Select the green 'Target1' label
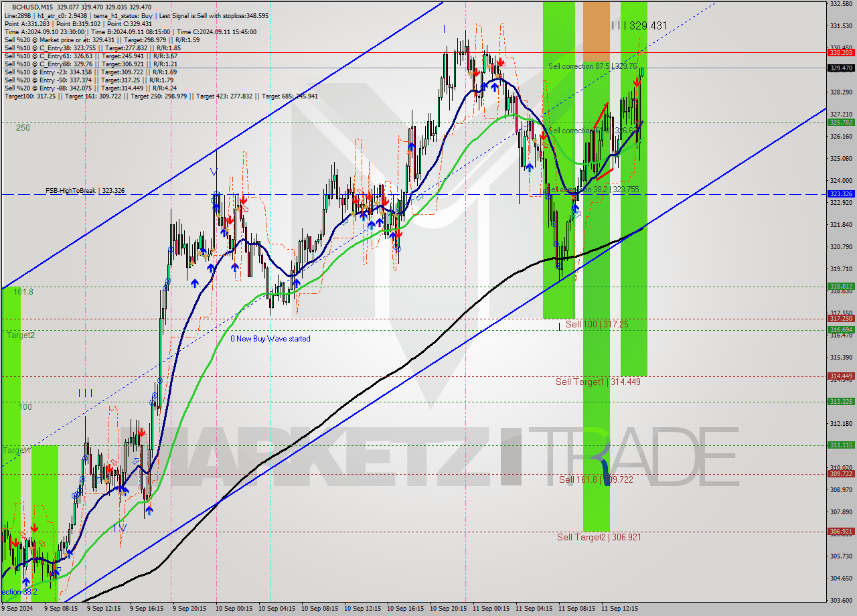 pyautogui.click(x=16, y=451)
